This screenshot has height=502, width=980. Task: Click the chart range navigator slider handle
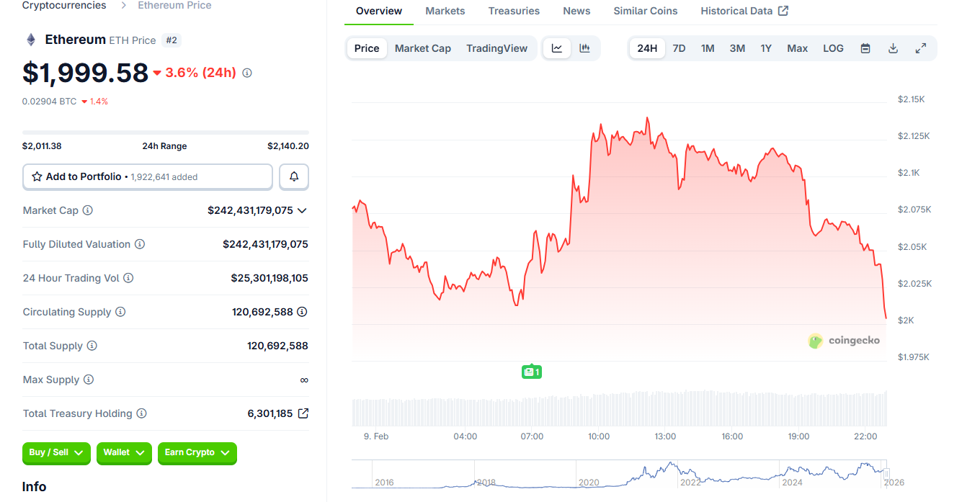(886, 473)
